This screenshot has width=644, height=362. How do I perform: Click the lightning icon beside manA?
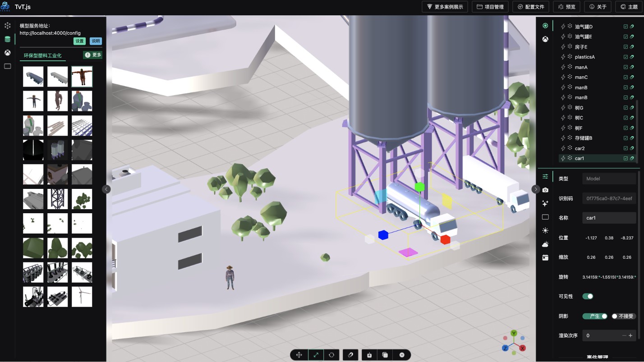563,67
